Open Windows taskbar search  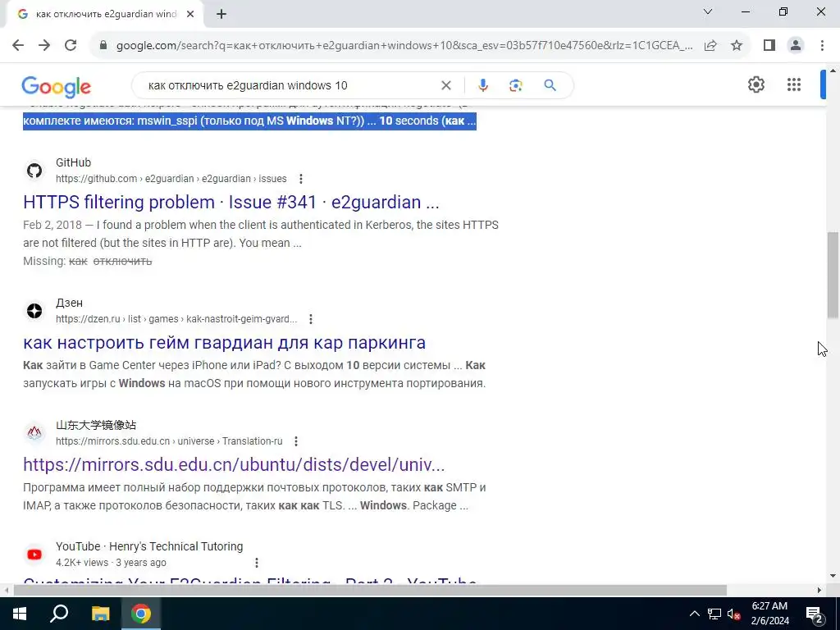tap(59, 614)
